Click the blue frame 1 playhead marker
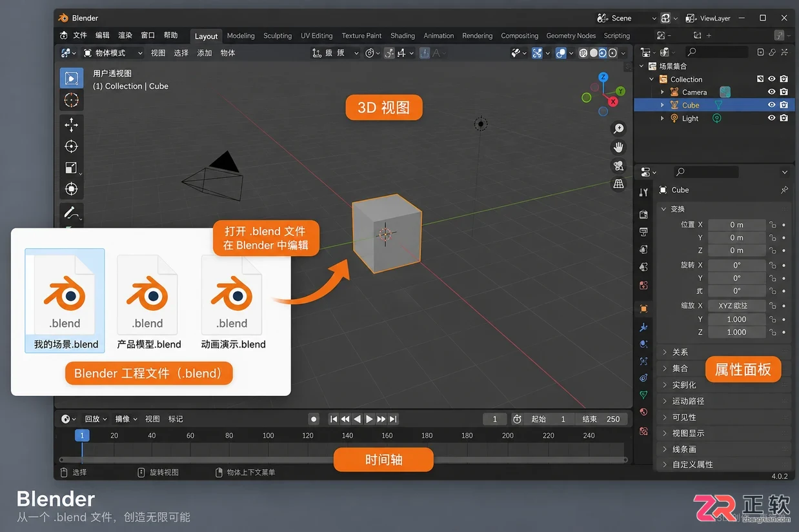 click(x=82, y=435)
